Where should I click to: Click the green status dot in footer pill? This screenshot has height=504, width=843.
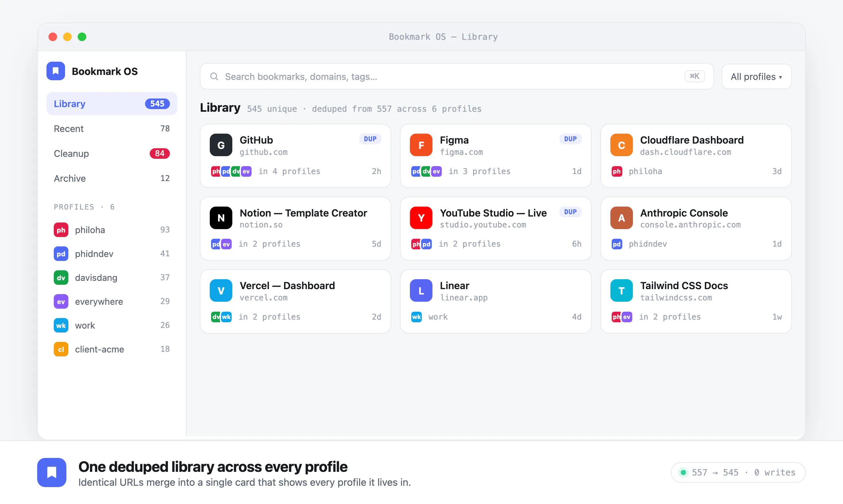click(683, 472)
